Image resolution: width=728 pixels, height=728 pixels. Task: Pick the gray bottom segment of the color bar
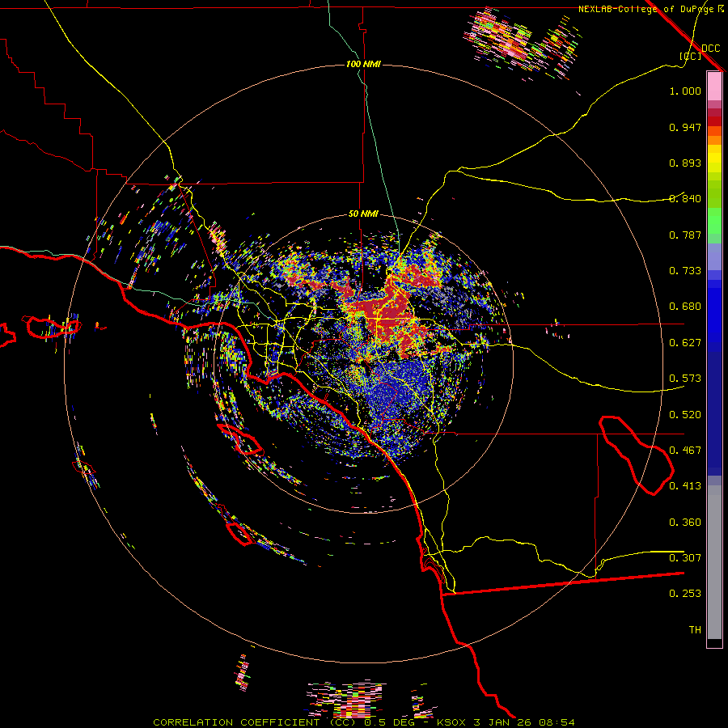pyautogui.click(x=714, y=562)
